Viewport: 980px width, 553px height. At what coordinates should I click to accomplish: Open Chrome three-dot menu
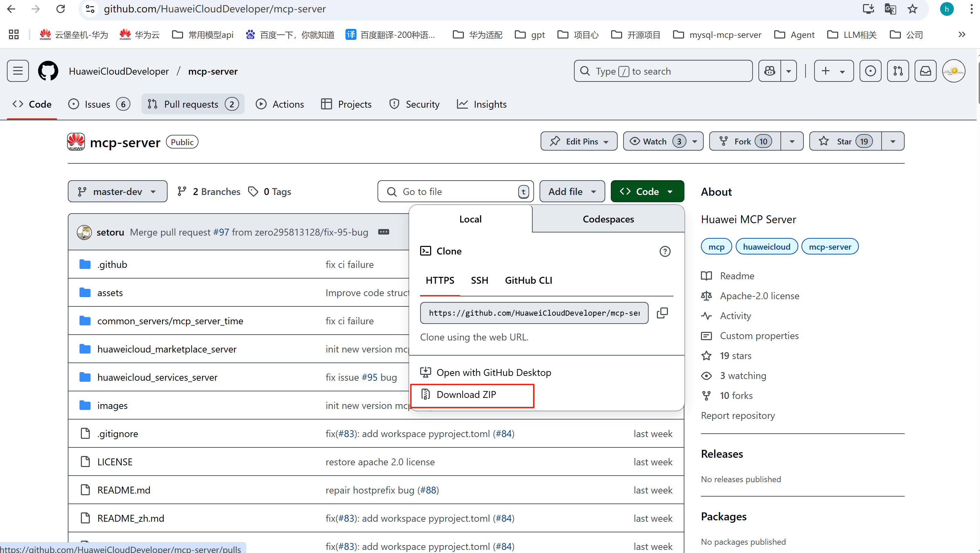(x=972, y=9)
